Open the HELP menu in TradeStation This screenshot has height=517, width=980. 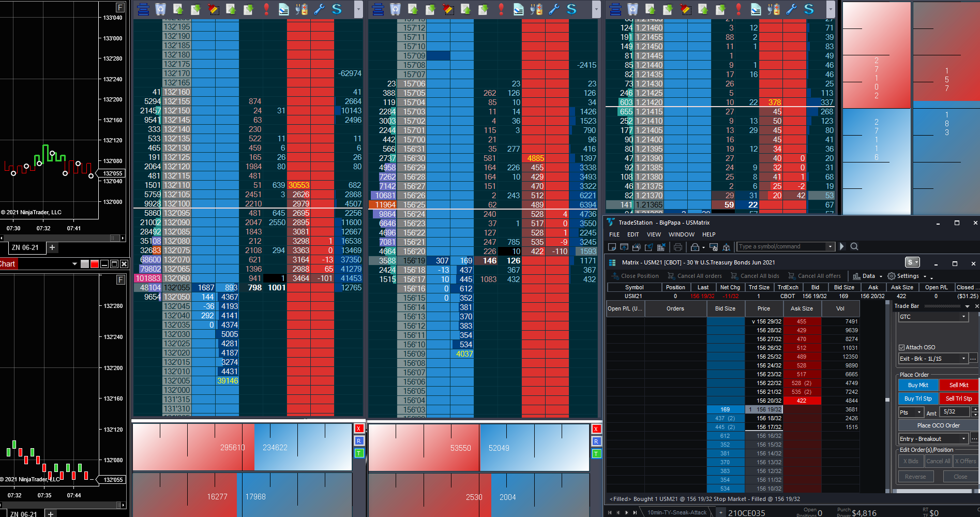pyautogui.click(x=708, y=234)
